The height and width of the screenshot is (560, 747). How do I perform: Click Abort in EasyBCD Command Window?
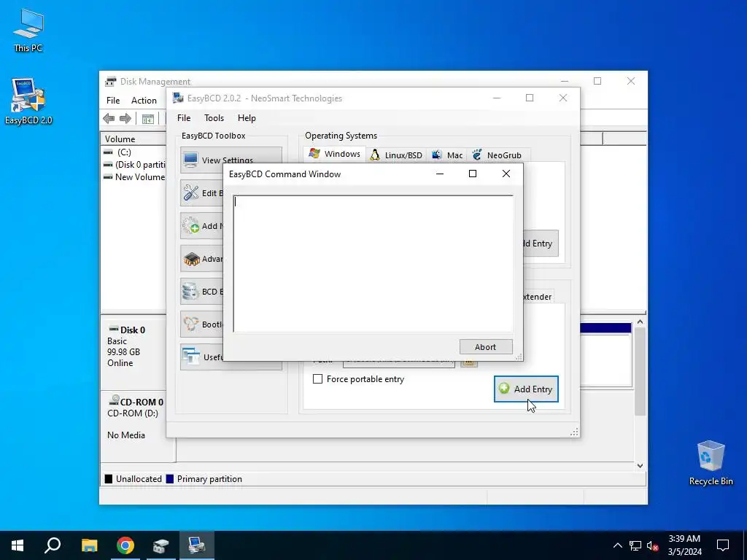485,346
